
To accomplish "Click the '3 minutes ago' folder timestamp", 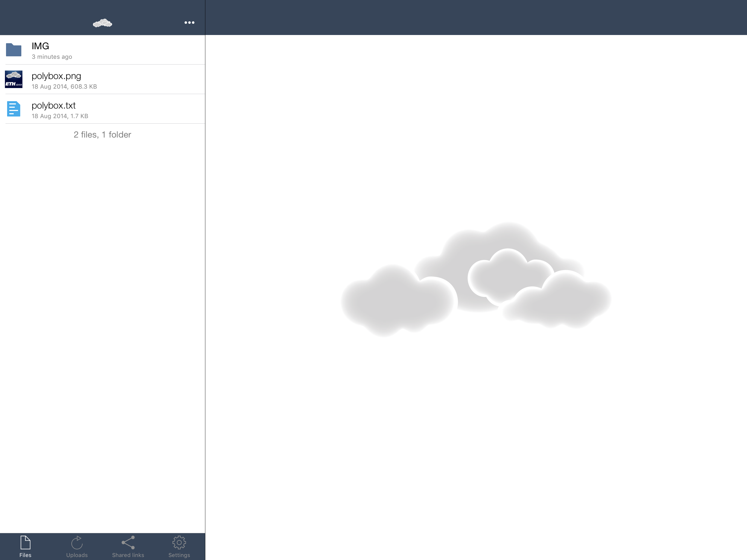I will click(x=52, y=57).
